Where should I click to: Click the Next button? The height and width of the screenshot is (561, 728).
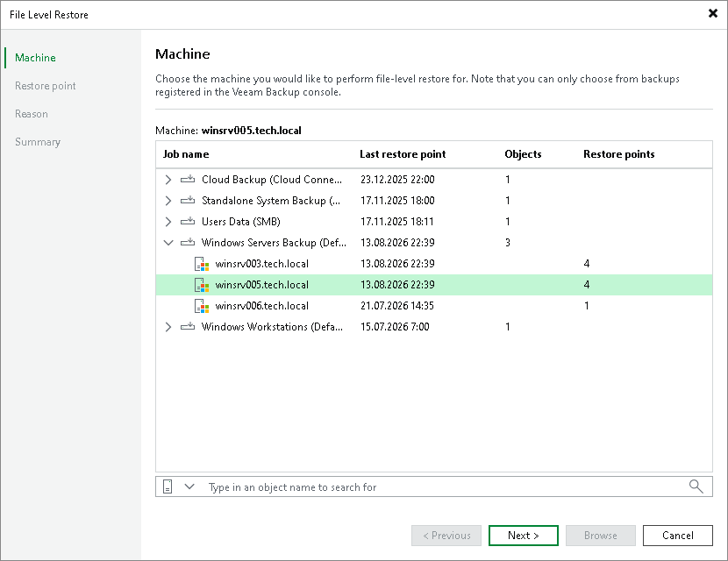coord(524,536)
